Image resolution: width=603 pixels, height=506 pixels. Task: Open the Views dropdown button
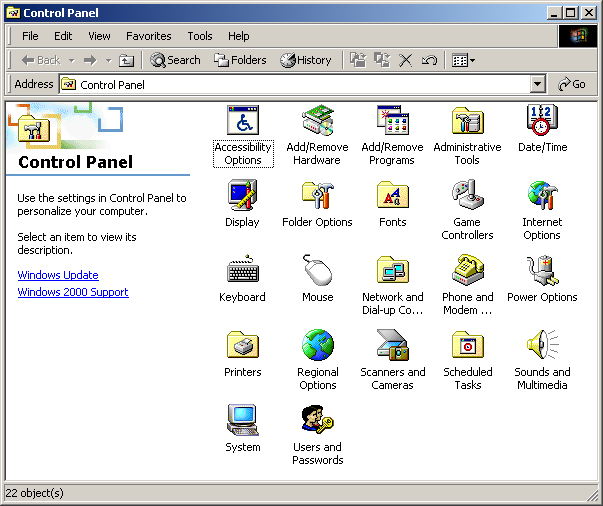(x=463, y=60)
